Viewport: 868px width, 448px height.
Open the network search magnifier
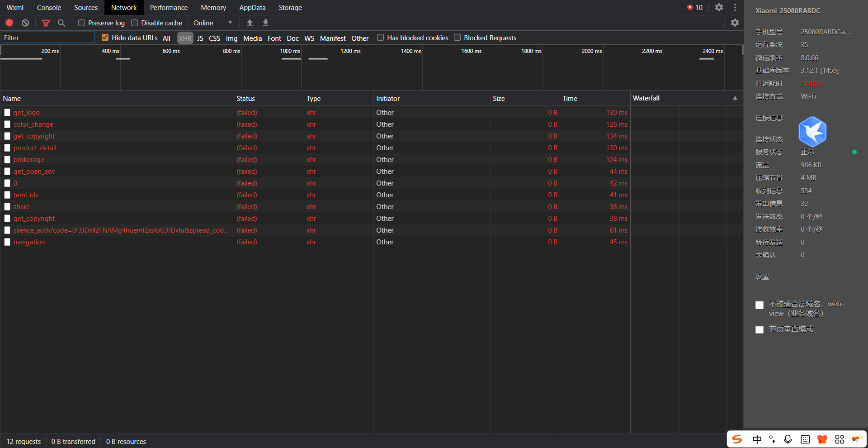(x=61, y=23)
